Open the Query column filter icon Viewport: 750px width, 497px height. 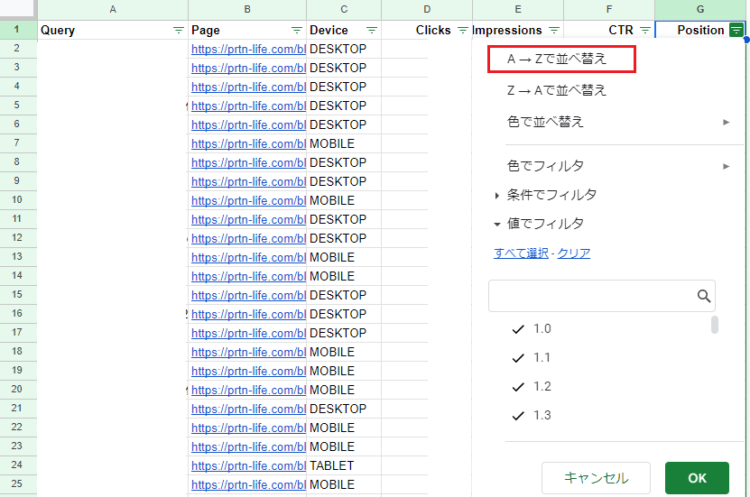point(178,31)
